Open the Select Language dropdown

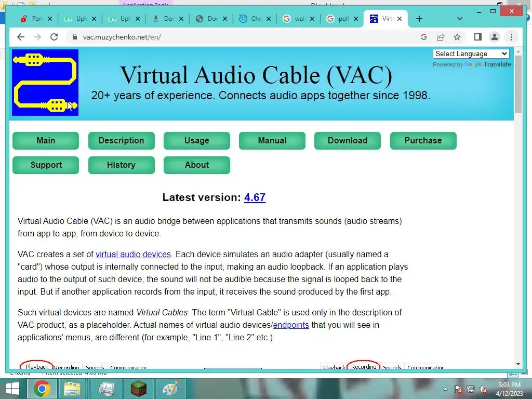click(x=471, y=54)
